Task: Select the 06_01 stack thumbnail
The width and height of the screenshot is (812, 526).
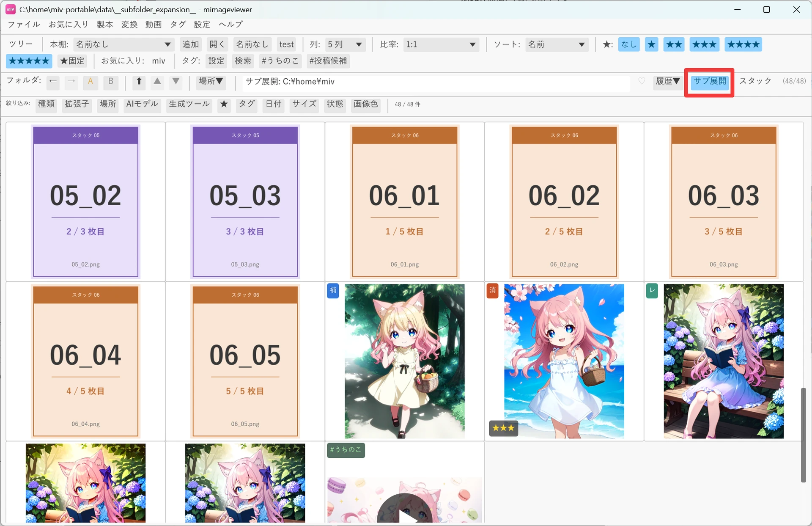Action: click(405, 202)
